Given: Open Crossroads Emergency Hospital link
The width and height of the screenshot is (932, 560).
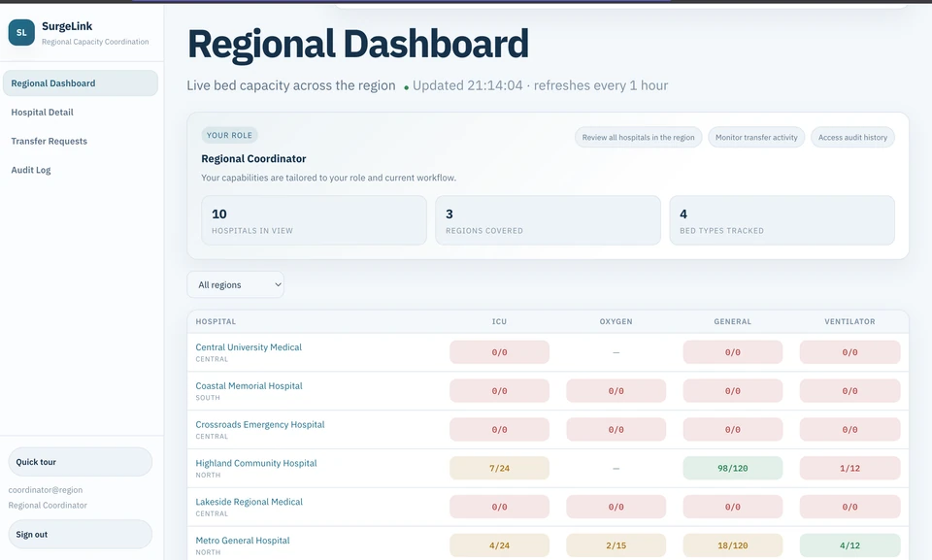Looking at the screenshot, I should tap(260, 424).
